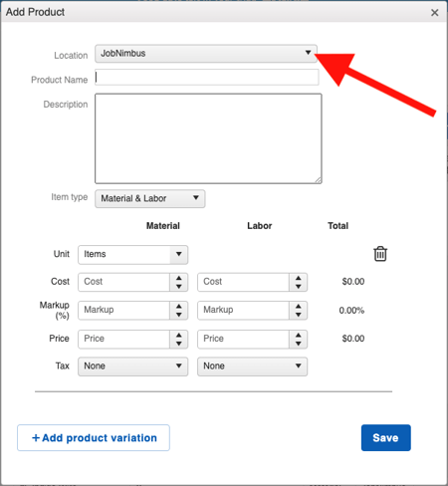Image resolution: width=448 pixels, height=486 pixels.
Task: Click Add product variation button
Action: tap(94, 437)
